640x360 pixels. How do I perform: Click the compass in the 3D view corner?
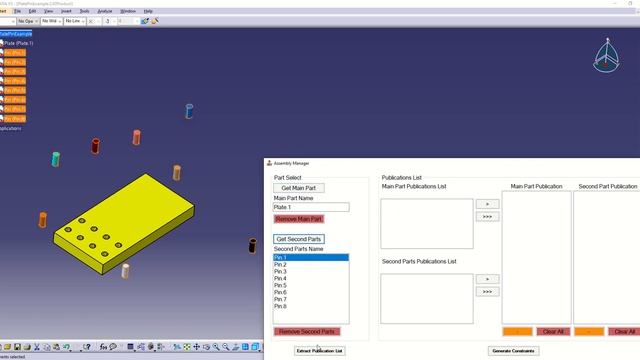(x=607, y=56)
